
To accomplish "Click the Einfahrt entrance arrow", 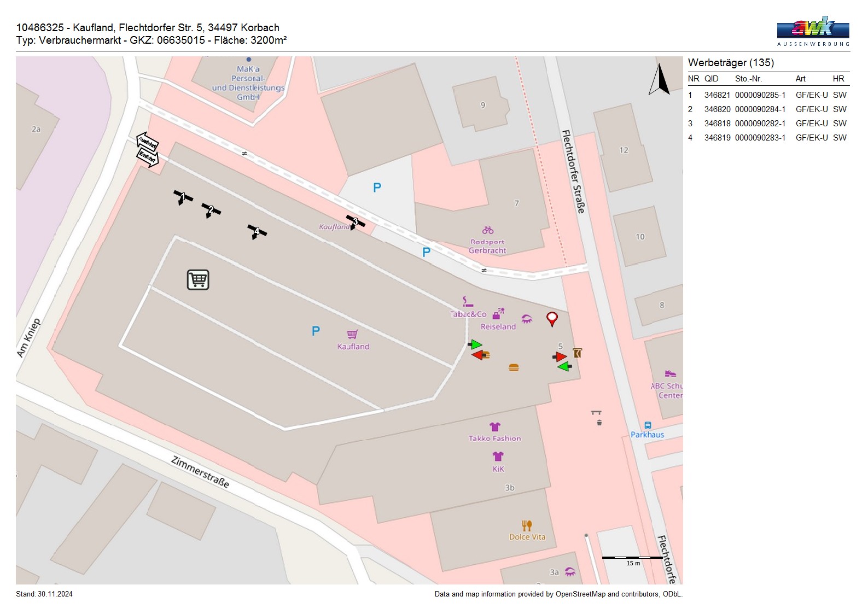I will (148, 157).
